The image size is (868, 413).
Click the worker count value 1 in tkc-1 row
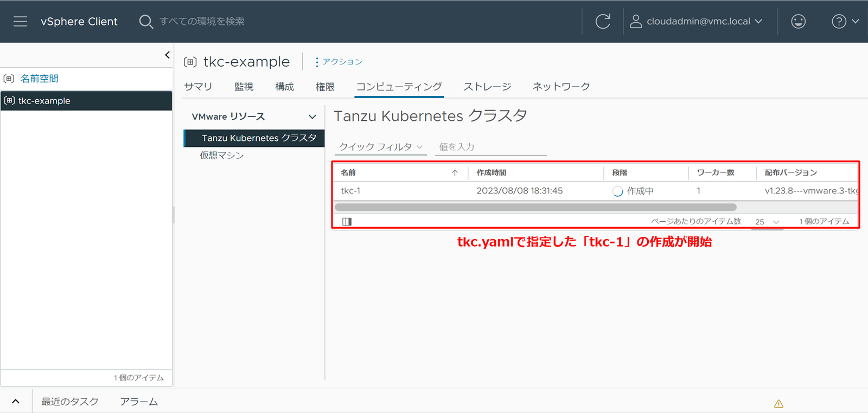[699, 191]
